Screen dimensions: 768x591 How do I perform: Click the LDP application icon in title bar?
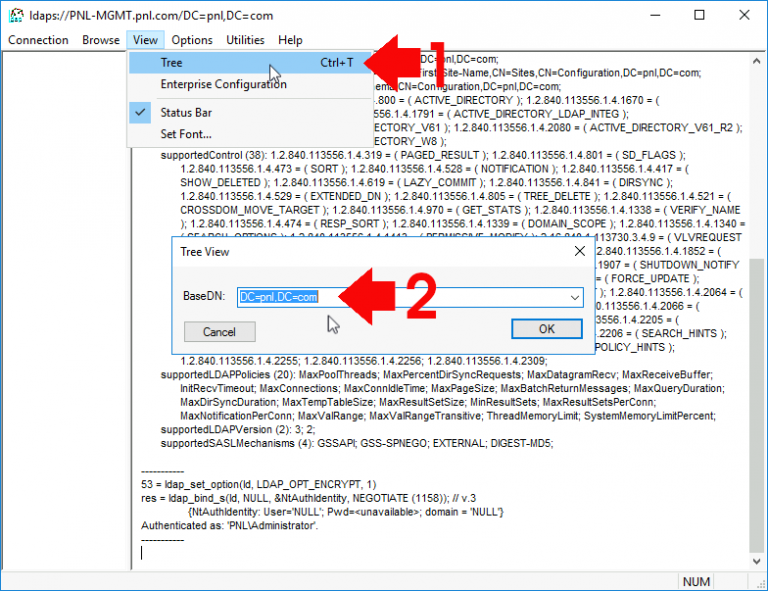[x=15, y=16]
